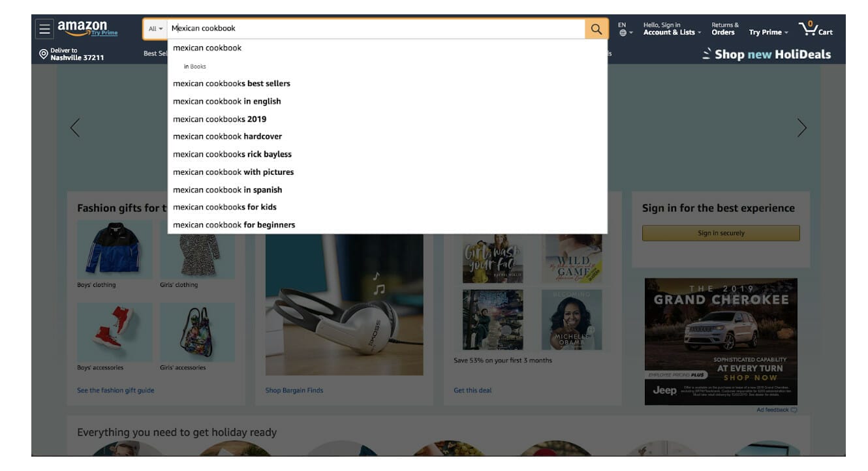Go to previous carousel slide arrow
Image resolution: width=868 pixels, height=471 pixels.
(75, 127)
